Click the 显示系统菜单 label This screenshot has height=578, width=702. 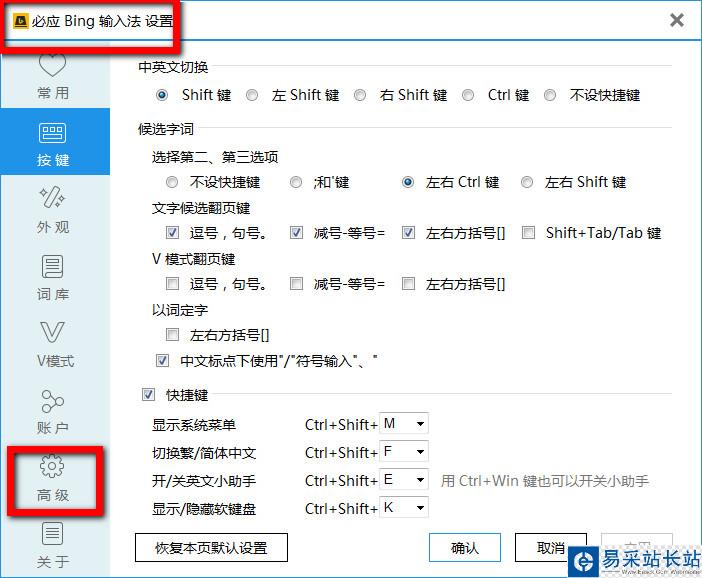point(194,424)
